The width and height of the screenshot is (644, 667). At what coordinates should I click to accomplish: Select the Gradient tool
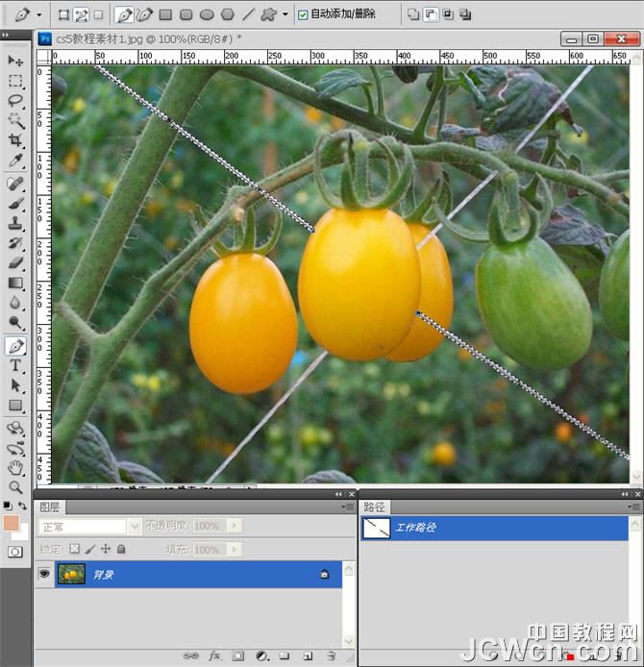tap(15, 283)
